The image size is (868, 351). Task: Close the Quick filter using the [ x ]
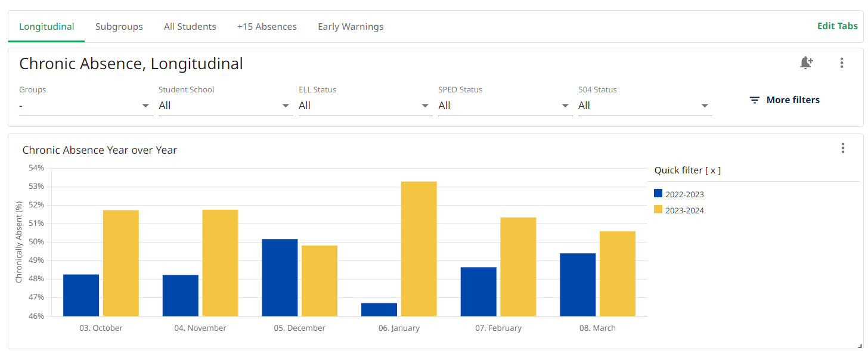click(714, 170)
